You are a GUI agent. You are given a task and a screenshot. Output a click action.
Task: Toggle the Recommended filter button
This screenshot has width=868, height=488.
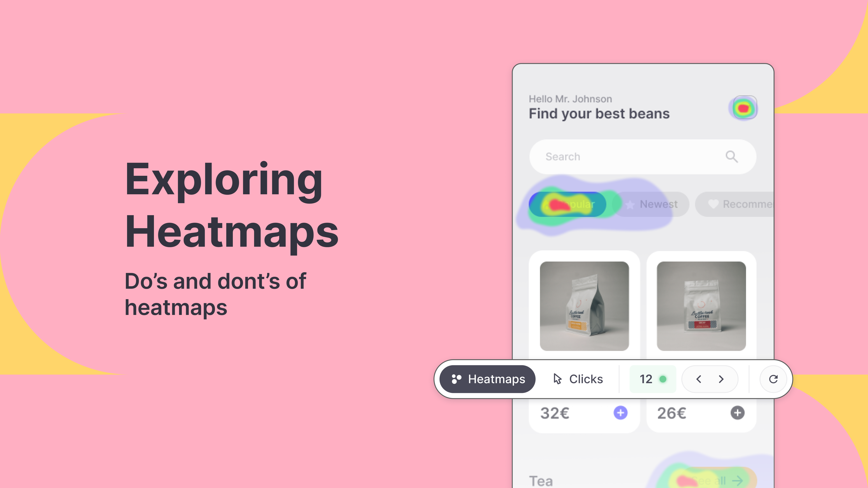click(x=739, y=204)
